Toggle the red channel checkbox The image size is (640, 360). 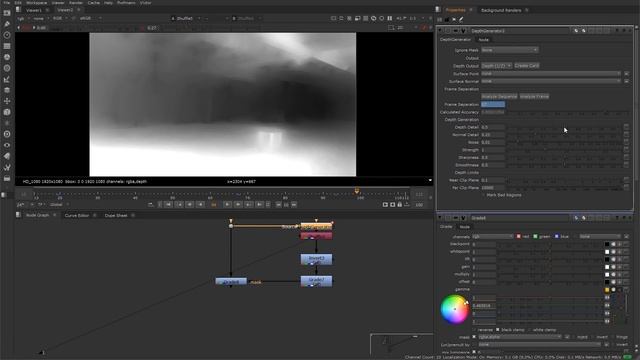[518, 236]
